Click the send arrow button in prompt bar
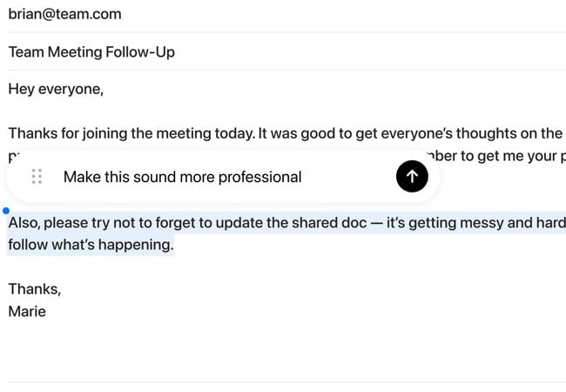566x392 pixels. [x=412, y=177]
